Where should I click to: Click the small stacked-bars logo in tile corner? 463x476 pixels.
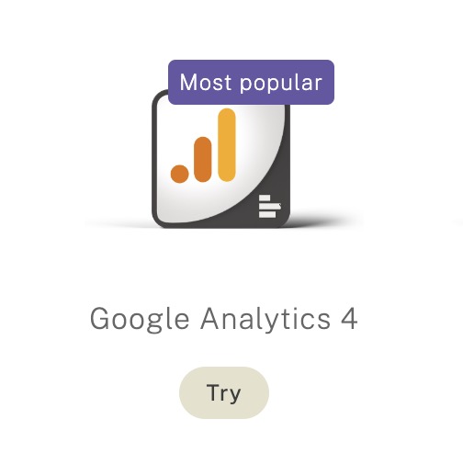(270, 207)
